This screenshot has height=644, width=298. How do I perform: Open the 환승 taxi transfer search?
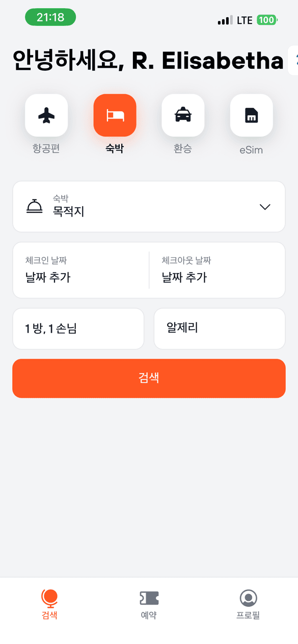(183, 115)
